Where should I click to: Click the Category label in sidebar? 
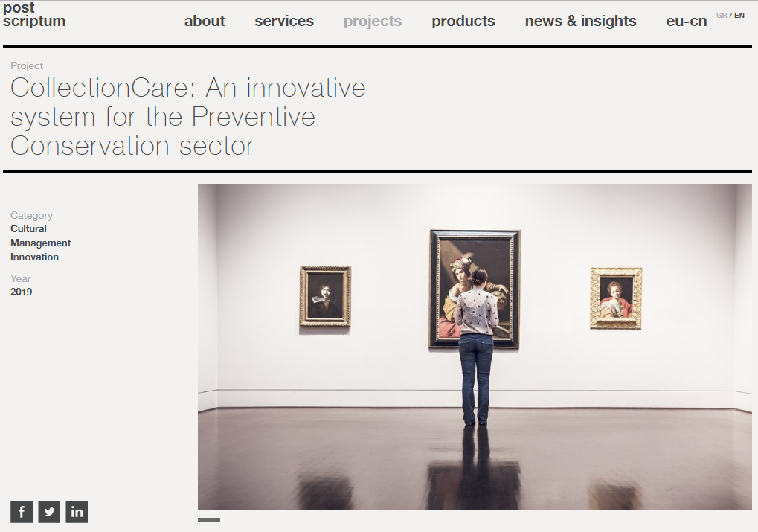(x=31, y=215)
